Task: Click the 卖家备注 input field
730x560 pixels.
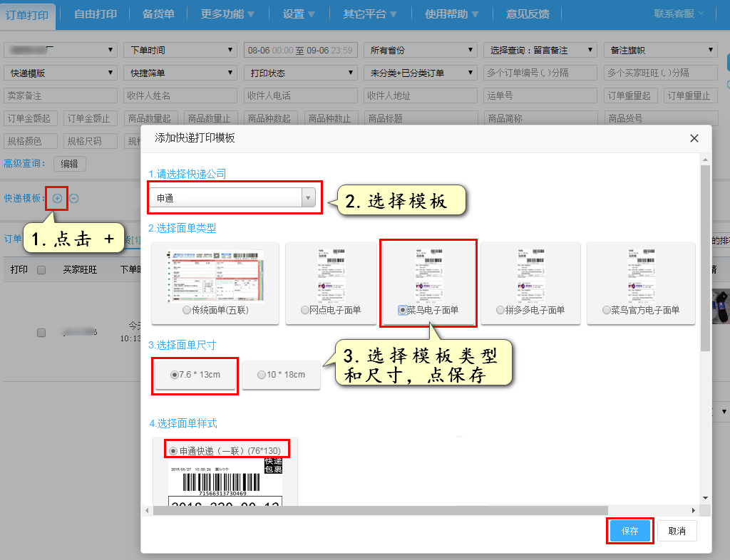Action: point(61,95)
